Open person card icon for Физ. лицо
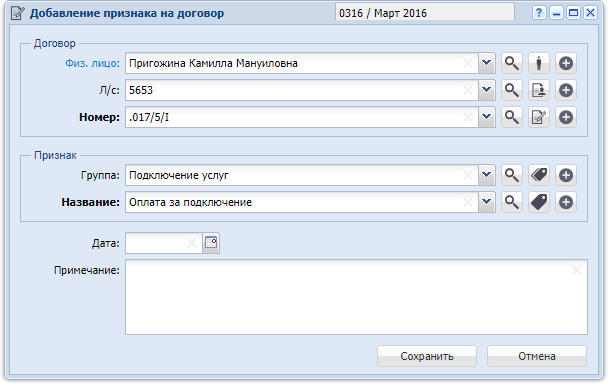This screenshot has width=608, height=384. (x=539, y=63)
